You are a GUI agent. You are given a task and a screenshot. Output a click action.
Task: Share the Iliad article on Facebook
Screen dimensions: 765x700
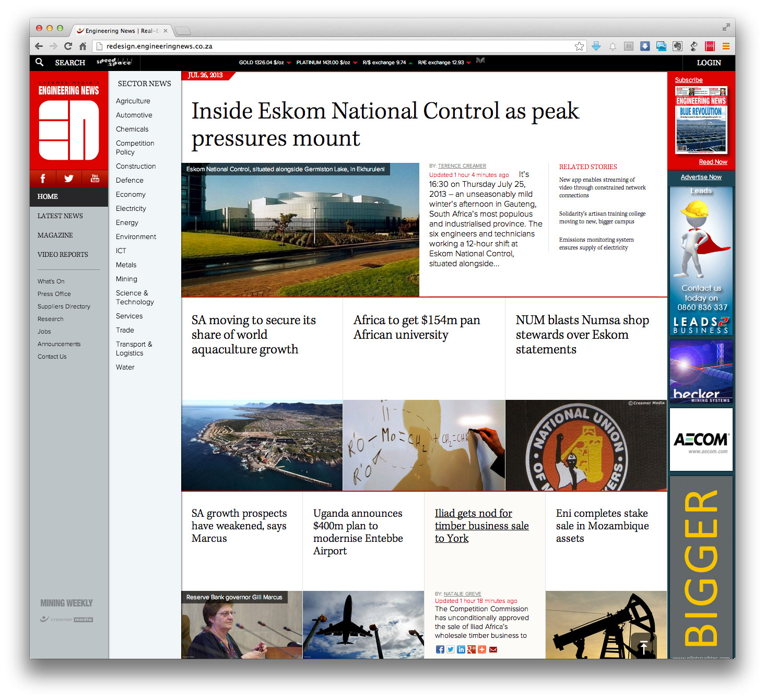point(440,649)
